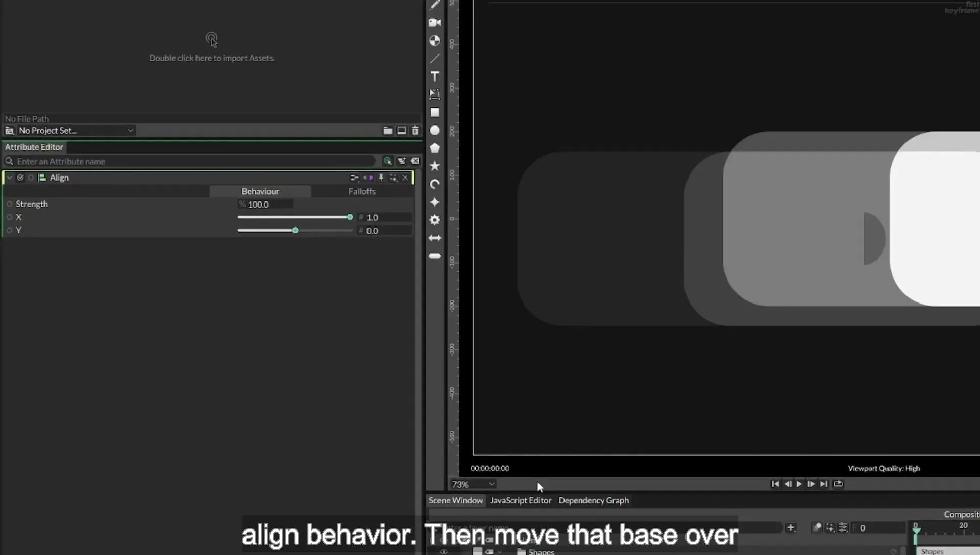Close the Align attribute panel
Image resolution: width=980 pixels, height=555 pixels.
pyautogui.click(x=405, y=178)
